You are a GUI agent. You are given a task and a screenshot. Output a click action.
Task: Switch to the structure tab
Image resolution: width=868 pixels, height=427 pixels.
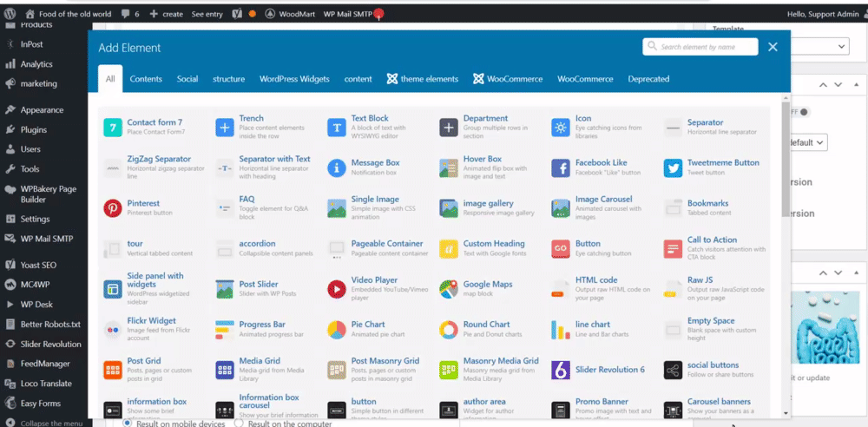[x=228, y=79]
